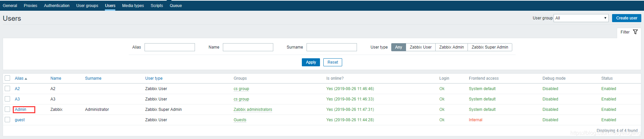Open the Scripts tab
This screenshot has height=139, width=644.
[157, 6]
